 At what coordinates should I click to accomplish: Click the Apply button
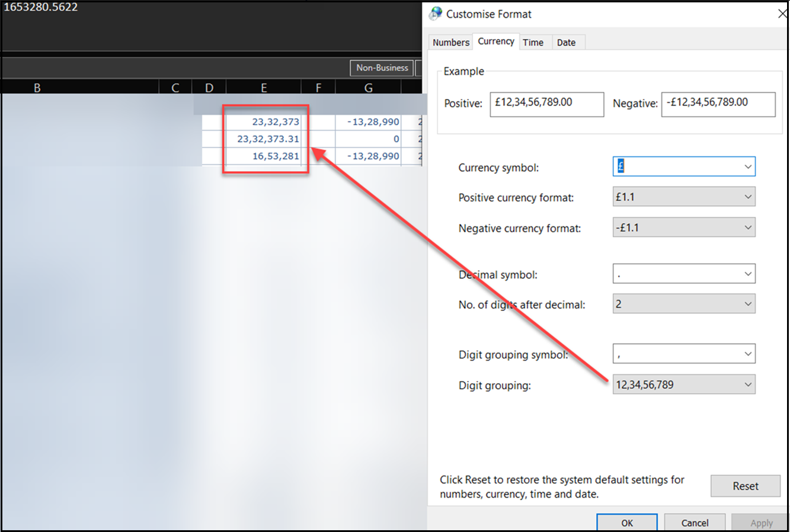click(x=762, y=523)
